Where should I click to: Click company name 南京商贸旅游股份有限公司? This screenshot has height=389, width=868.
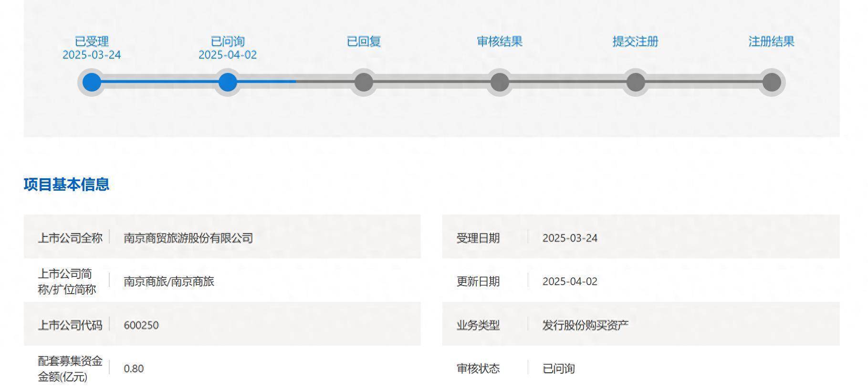tap(188, 238)
